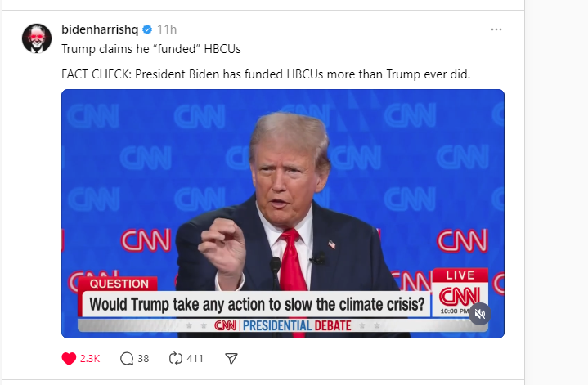
Task: Open bidenharrishq profile picture avatar
Action: click(x=38, y=38)
